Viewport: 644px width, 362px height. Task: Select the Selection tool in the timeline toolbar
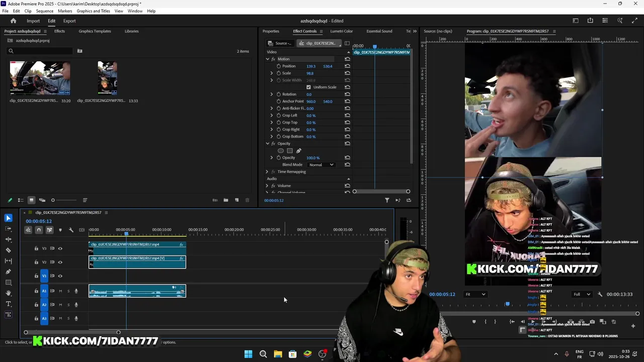[x=8, y=218]
